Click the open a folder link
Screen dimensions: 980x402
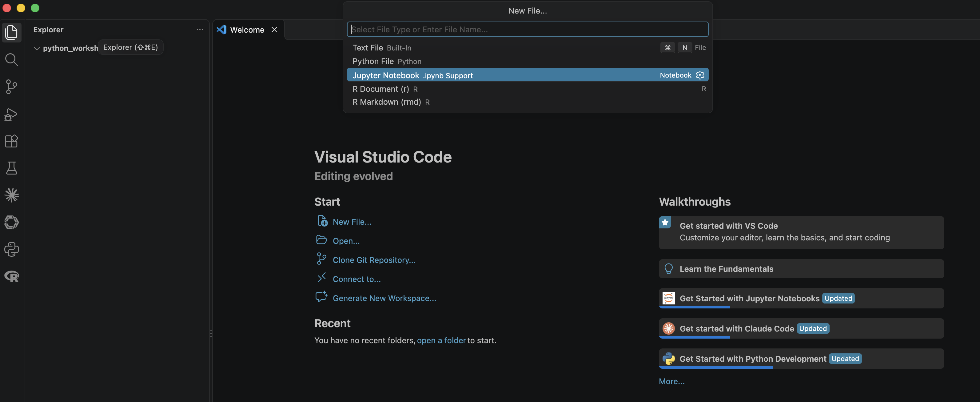point(441,340)
